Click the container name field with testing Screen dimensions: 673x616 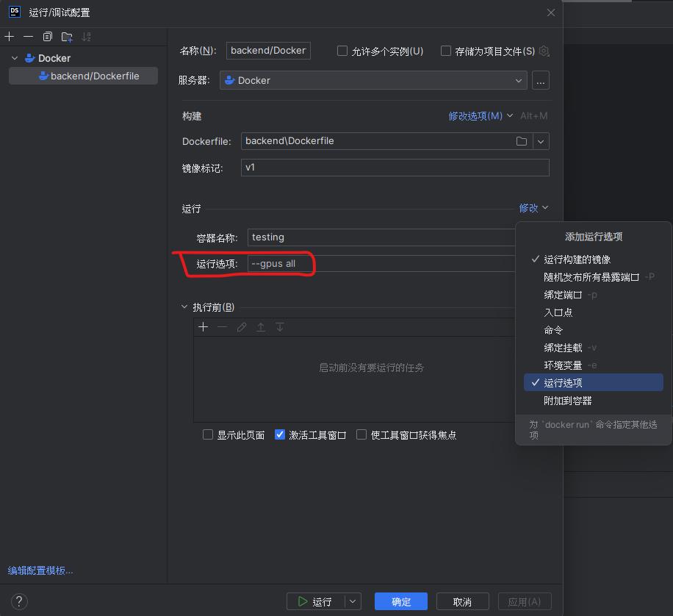tap(381, 237)
